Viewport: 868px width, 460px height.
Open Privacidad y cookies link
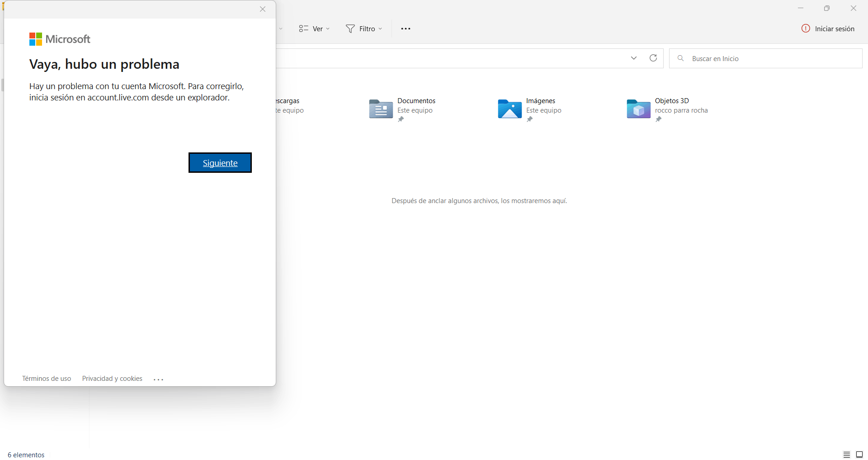click(x=112, y=379)
